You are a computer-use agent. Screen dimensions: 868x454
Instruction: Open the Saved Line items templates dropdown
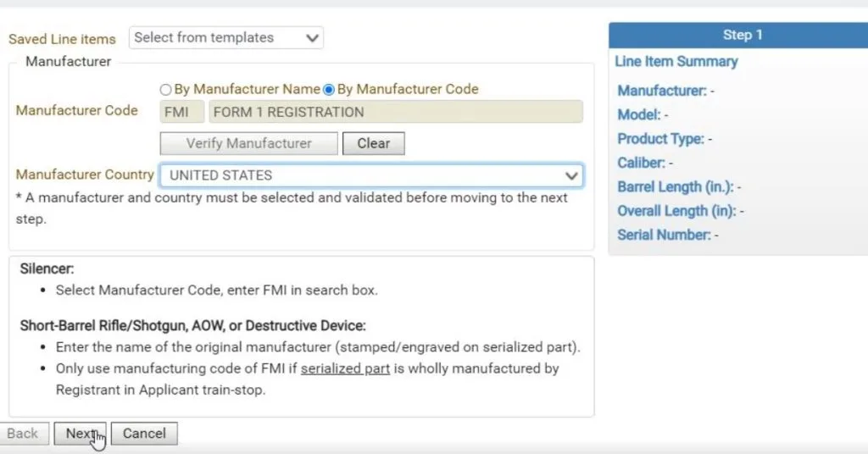[225, 37]
